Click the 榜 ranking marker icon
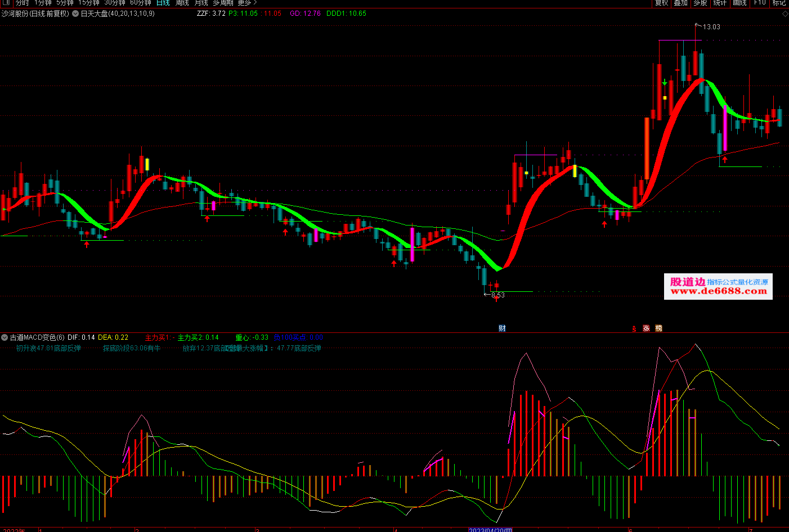The height and width of the screenshot is (532, 789). [658, 328]
